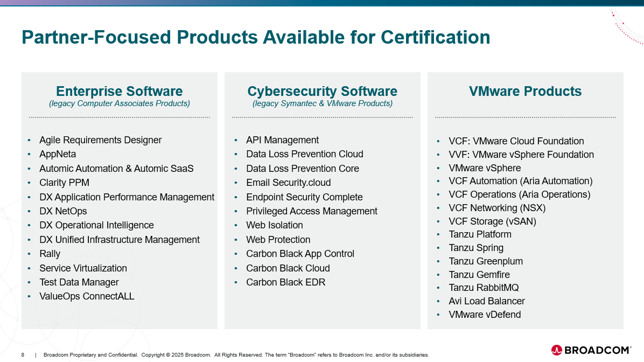644x362 pixels.
Task: Click 'Automic Automation & Automic SaaS'
Action: point(116,169)
